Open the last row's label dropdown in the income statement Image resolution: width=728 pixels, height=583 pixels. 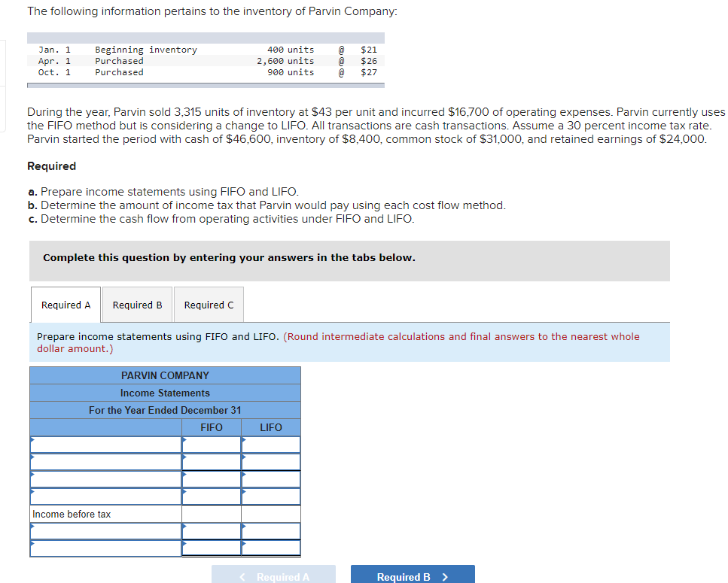[x=106, y=548]
